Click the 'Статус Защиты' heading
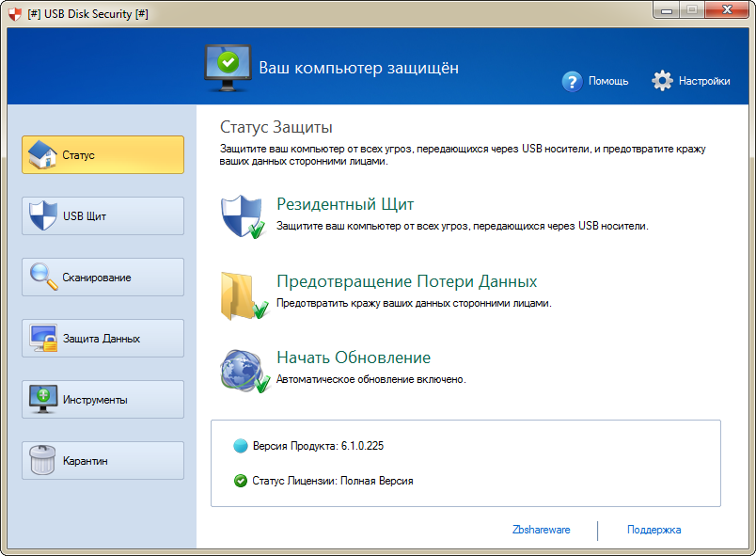This screenshot has width=756, height=556. (x=276, y=127)
